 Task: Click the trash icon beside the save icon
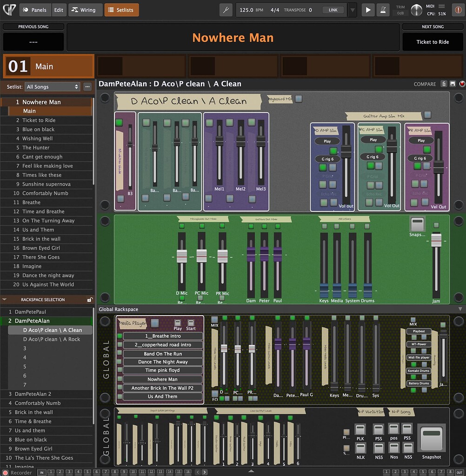443,84
